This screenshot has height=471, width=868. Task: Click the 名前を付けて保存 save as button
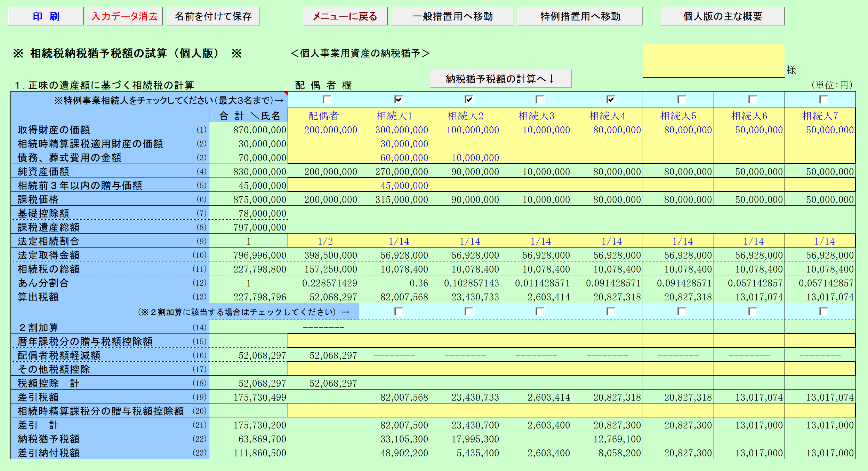tap(213, 16)
